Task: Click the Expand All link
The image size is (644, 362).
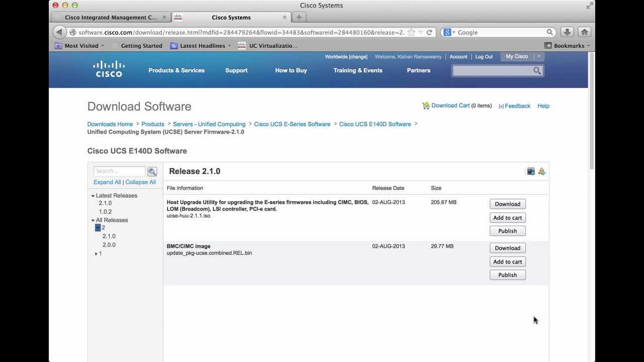Action: point(107,182)
